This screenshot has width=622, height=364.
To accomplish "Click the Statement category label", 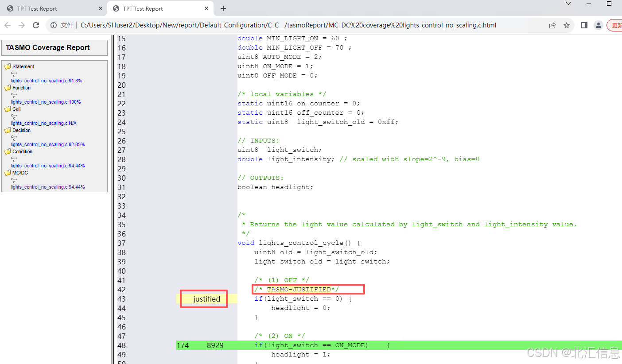I will pos(23,66).
